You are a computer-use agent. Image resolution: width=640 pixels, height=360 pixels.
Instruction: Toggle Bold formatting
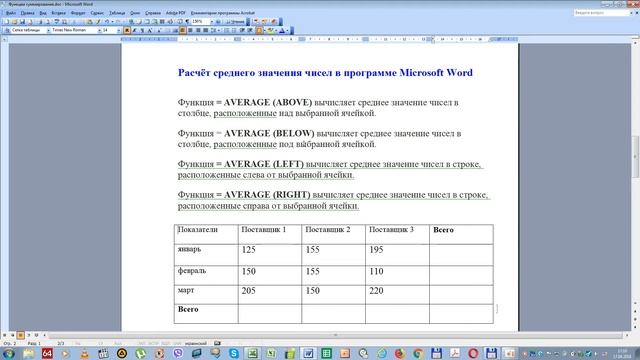127,30
